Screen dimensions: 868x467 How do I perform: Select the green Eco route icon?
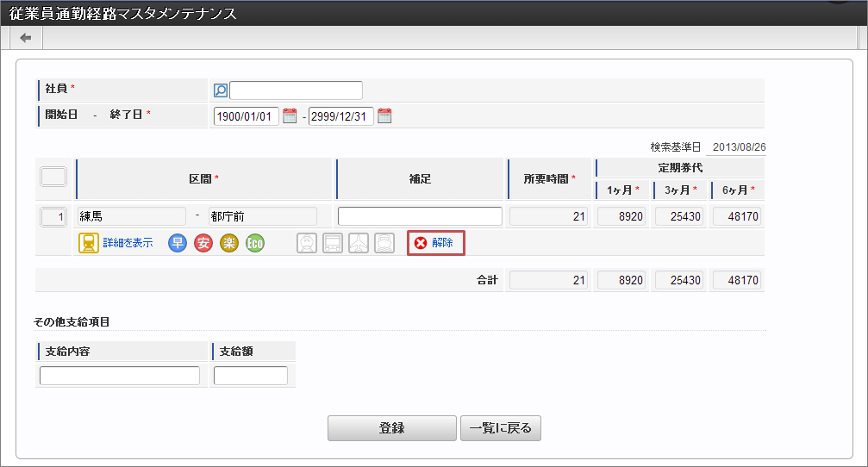[x=255, y=243]
